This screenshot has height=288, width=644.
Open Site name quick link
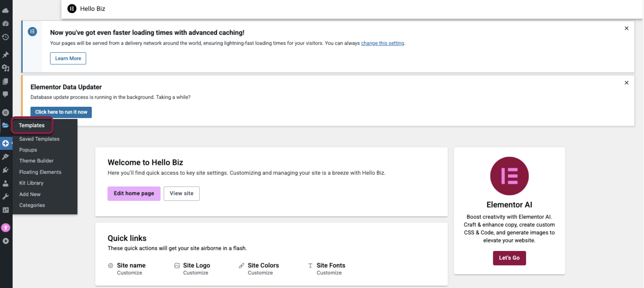tap(131, 265)
